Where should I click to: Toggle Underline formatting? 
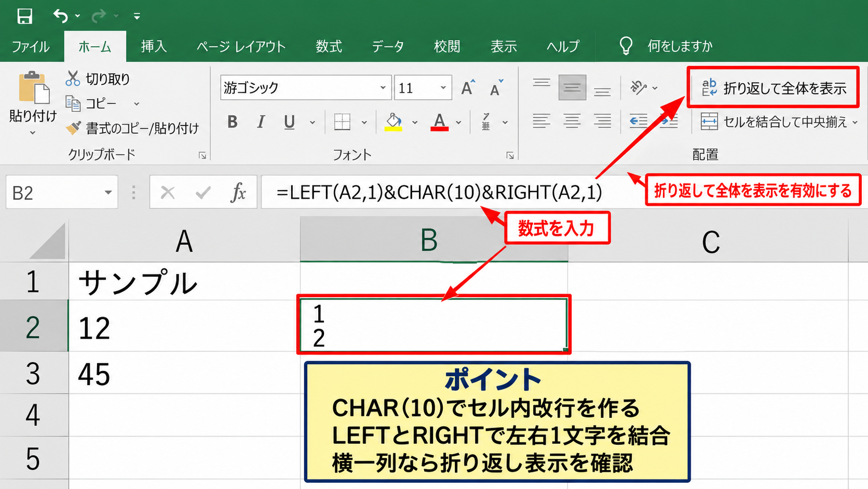(x=289, y=122)
